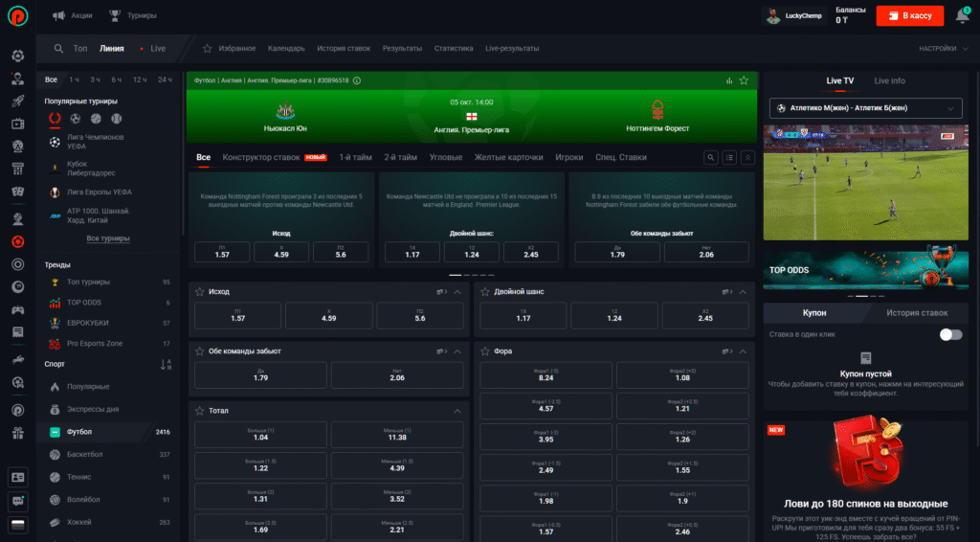Open chat support icon in sidebar

(x=17, y=501)
